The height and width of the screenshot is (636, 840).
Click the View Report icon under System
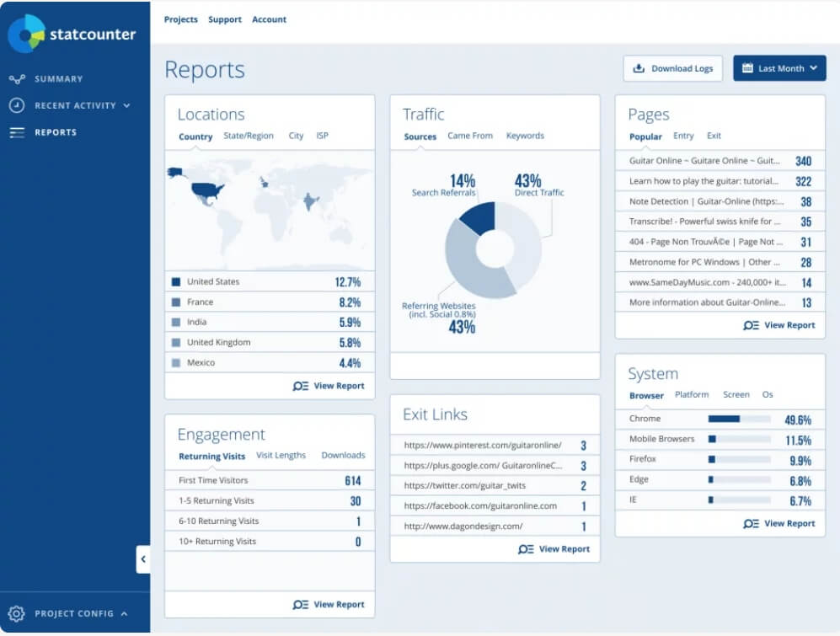pyautogui.click(x=751, y=523)
